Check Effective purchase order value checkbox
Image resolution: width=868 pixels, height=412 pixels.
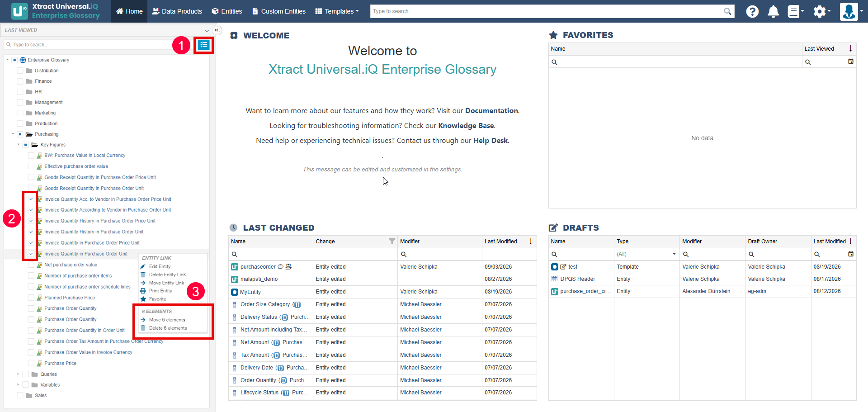[x=31, y=166]
